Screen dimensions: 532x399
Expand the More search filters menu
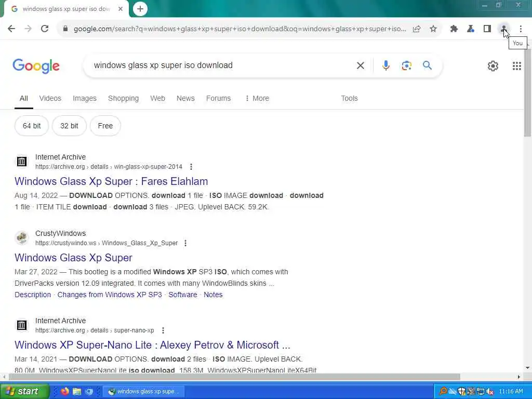point(257,98)
